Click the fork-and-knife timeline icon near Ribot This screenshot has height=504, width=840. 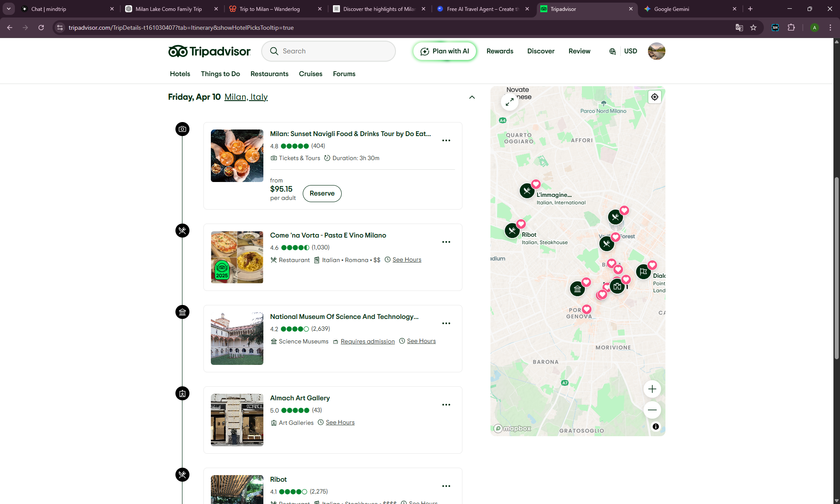tap(182, 475)
